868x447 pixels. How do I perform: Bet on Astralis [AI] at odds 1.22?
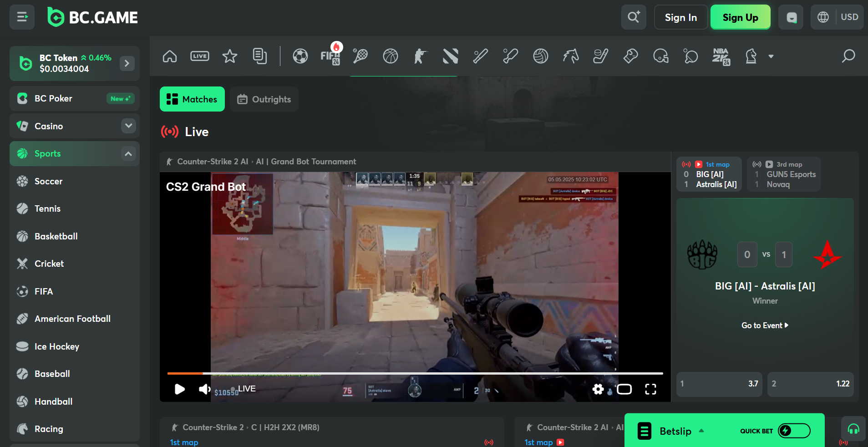point(810,384)
